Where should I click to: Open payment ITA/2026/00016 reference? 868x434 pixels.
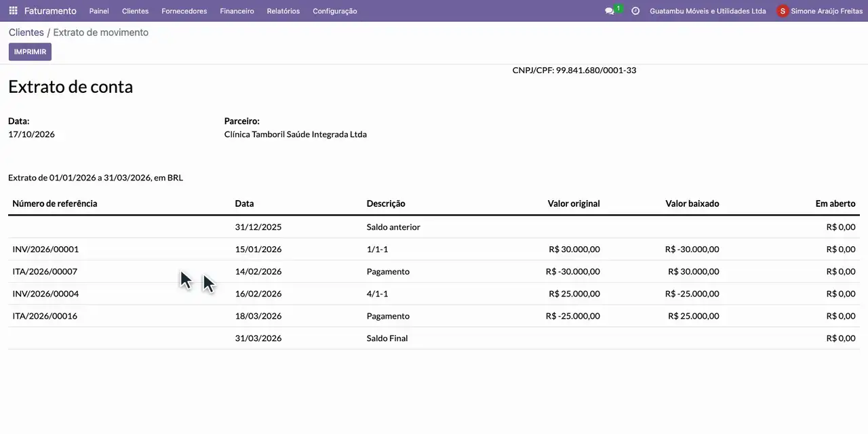[x=45, y=316]
